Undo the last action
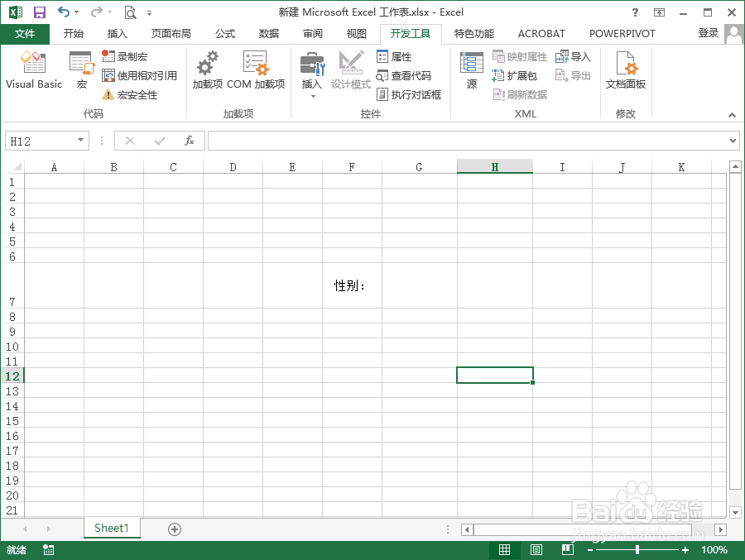This screenshot has width=745, height=560. [64, 12]
